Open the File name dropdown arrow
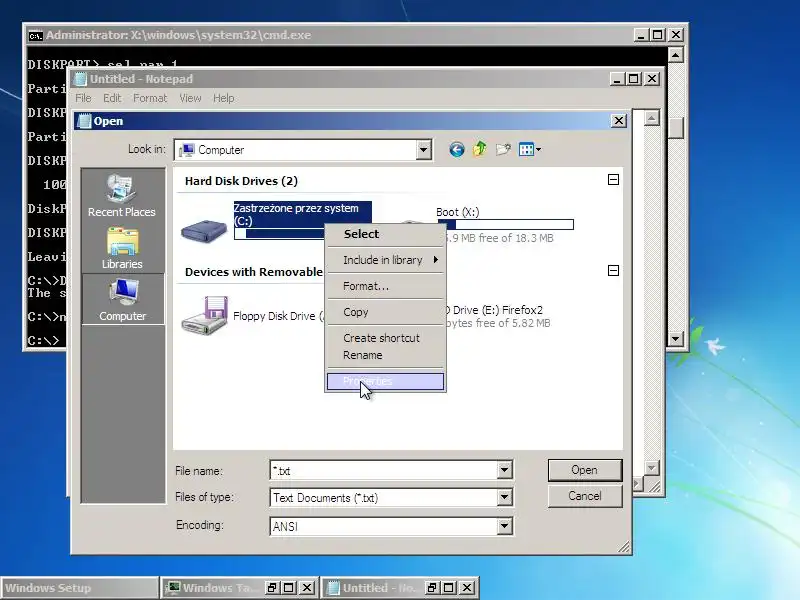This screenshot has width=800, height=600. coord(504,470)
